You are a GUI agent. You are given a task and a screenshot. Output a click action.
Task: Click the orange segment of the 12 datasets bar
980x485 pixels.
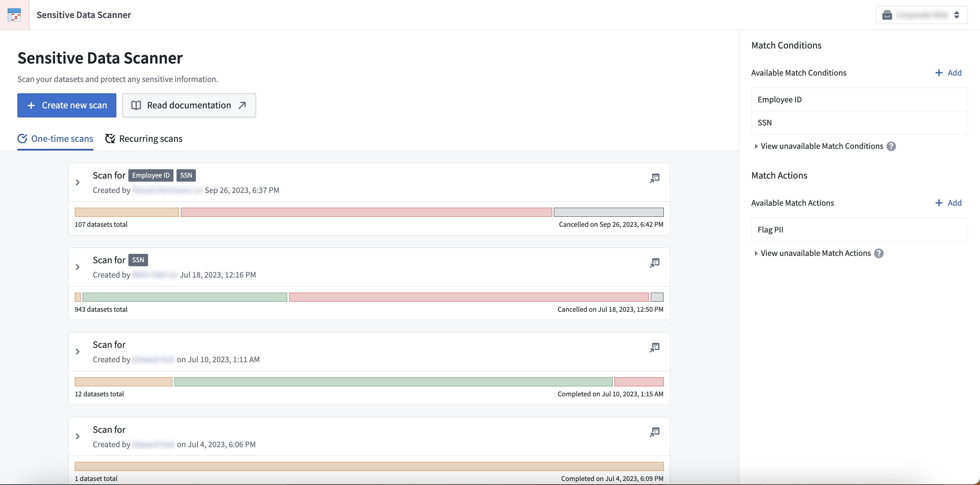point(124,381)
